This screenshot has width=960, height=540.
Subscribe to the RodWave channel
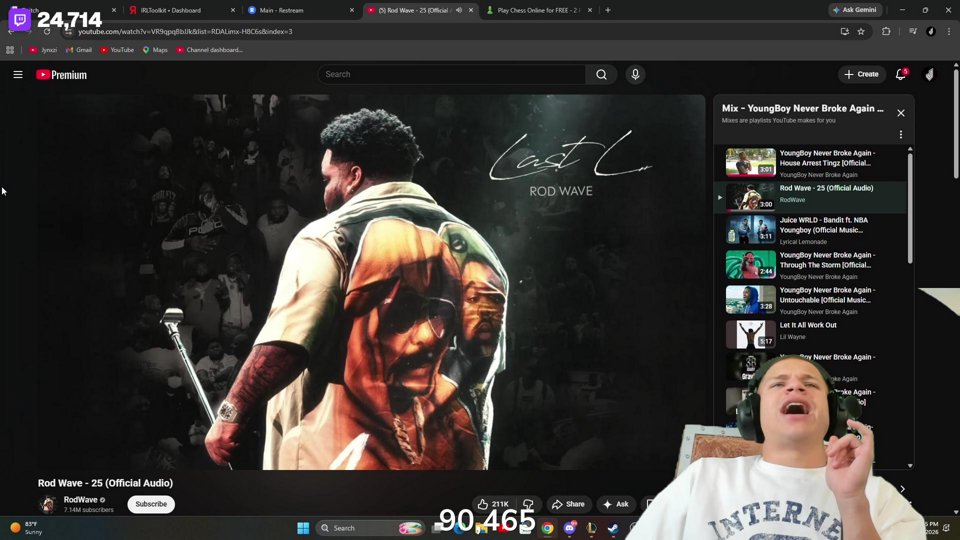click(151, 504)
